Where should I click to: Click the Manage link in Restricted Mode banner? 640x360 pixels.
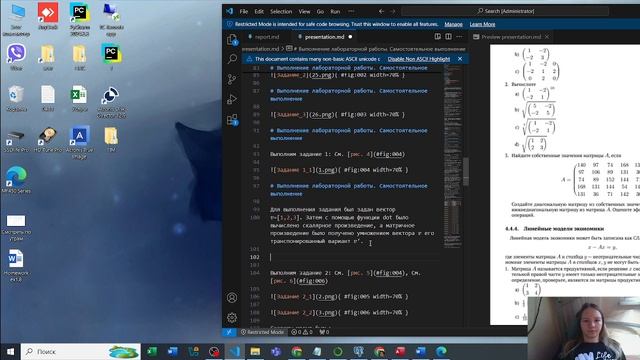(453, 24)
